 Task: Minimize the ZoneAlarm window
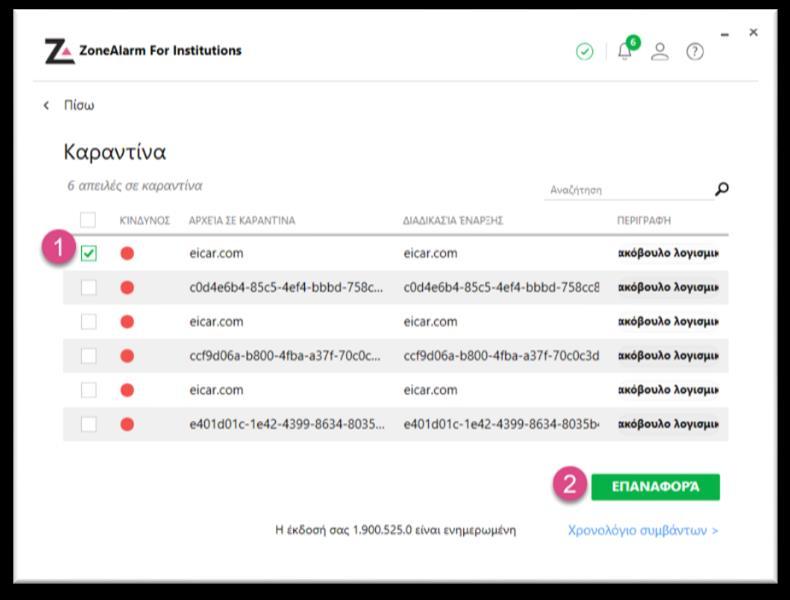coord(725,35)
